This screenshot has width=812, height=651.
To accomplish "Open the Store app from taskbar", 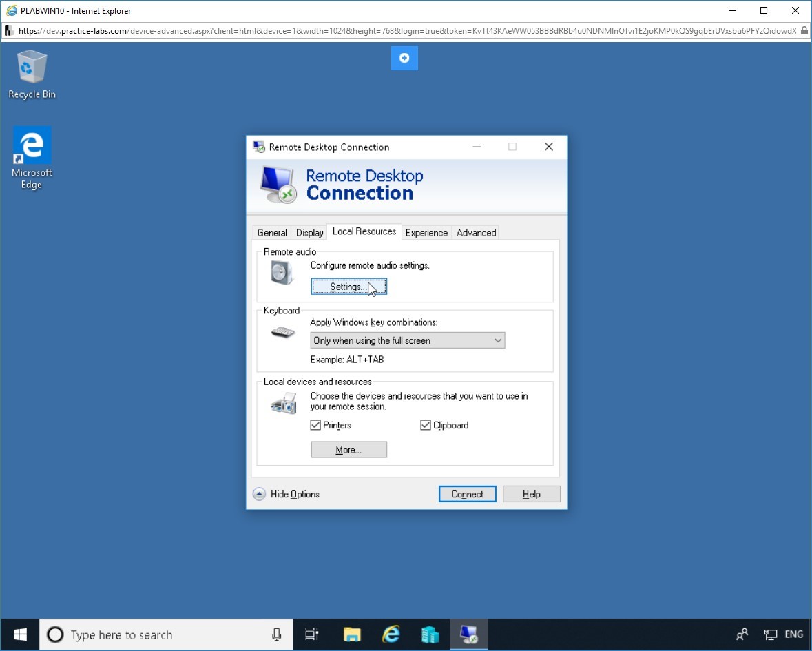I will click(x=430, y=634).
